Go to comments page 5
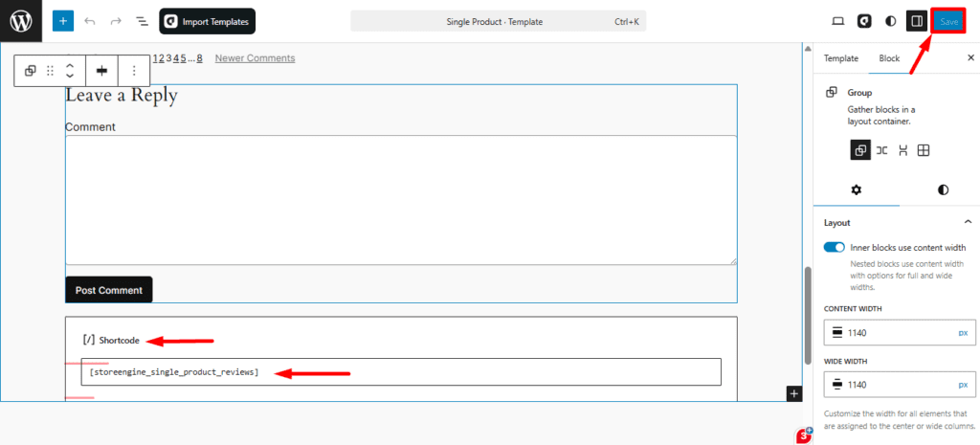Image resolution: width=980 pixels, height=445 pixels. pyautogui.click(x=184, y=58)
